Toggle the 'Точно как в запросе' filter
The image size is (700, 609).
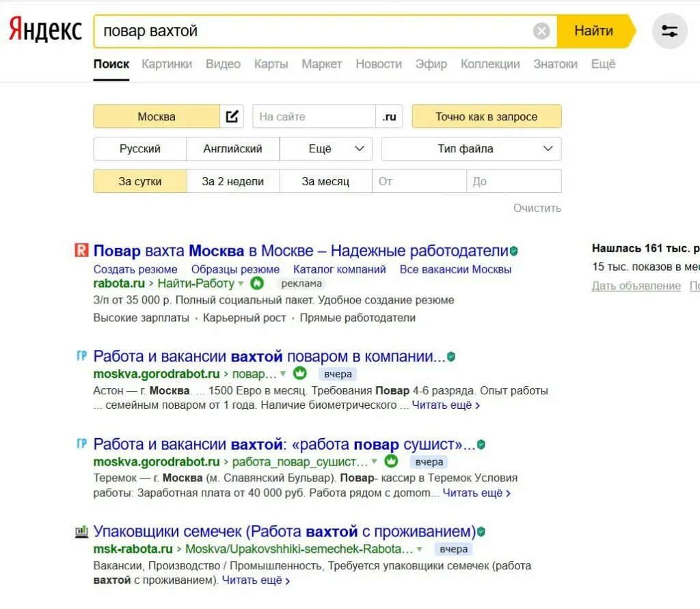[x=487, y=116]
